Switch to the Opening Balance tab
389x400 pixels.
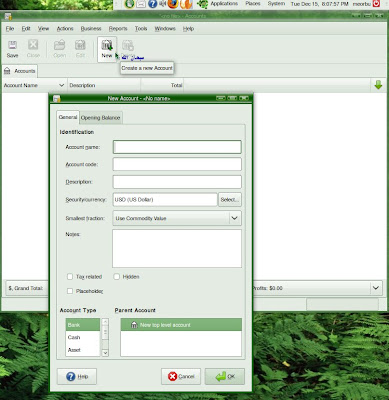pos(100,118)
